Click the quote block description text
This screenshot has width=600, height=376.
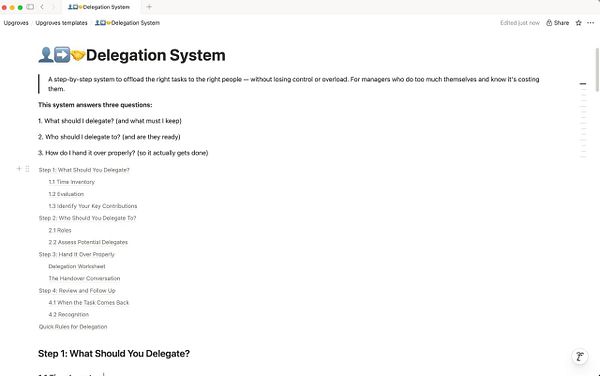[x=293, y=84]
